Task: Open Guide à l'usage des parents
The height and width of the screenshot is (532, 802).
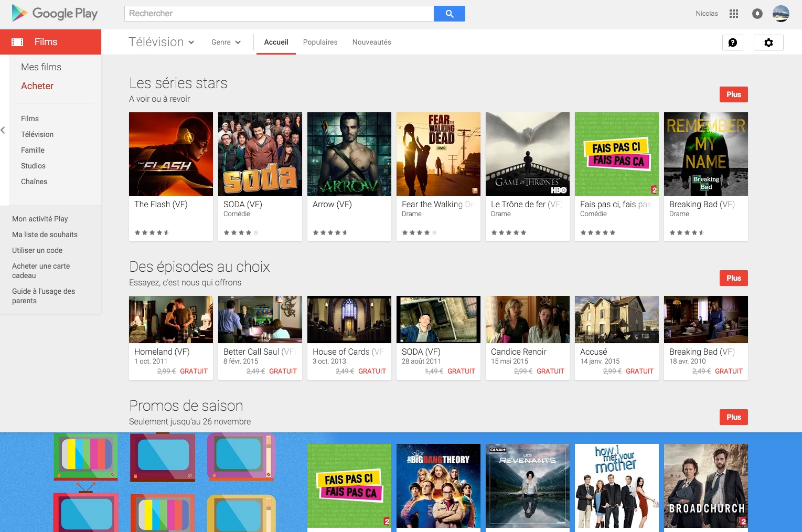Action: point(44,296)
